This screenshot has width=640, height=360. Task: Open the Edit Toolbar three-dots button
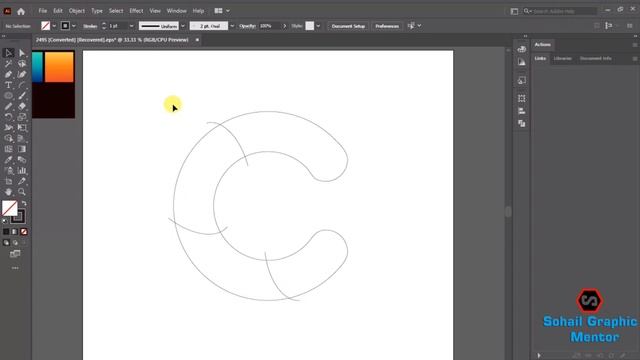(15, 268)
